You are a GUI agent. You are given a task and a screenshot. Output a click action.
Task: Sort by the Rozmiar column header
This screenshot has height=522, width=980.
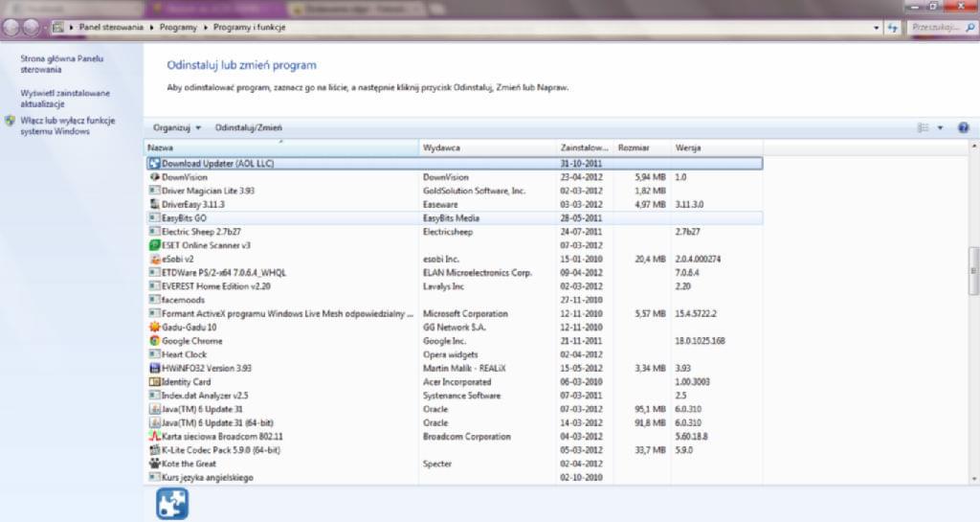642,148
